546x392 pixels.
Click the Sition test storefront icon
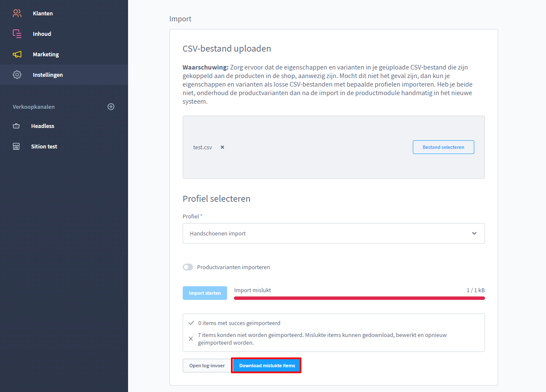tap(16, 146)
